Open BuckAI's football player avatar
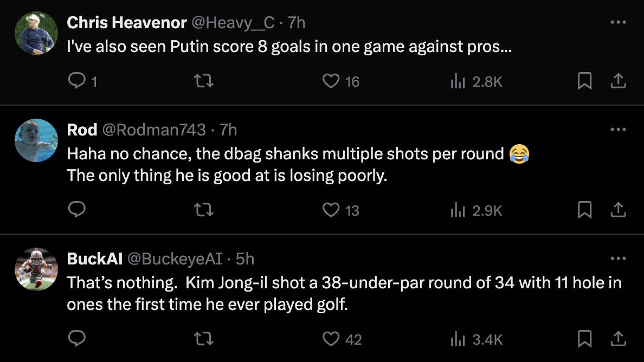Viewport: 644px width, 362px height. pos(36,269)
